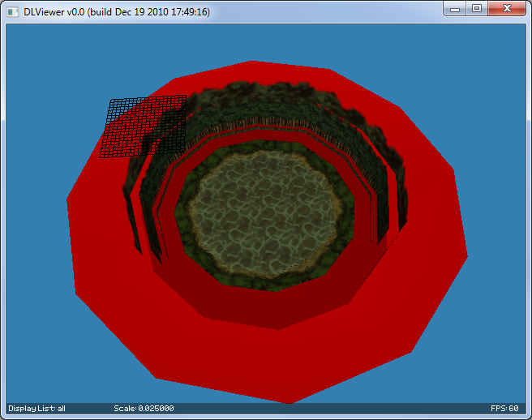Screen dimensions: 532x420
Task: Maximize the DLViewer window
Action: [x=477, y=8]
